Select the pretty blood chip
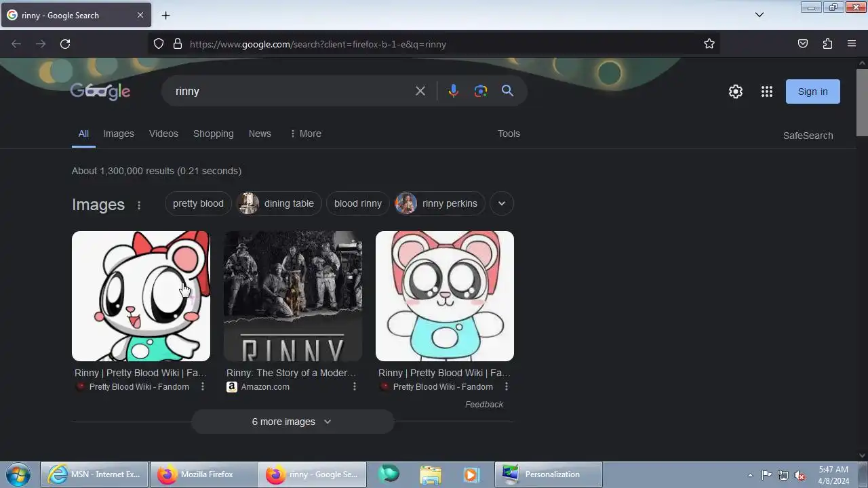Screen dimensions: 868x488 point(198,203)
